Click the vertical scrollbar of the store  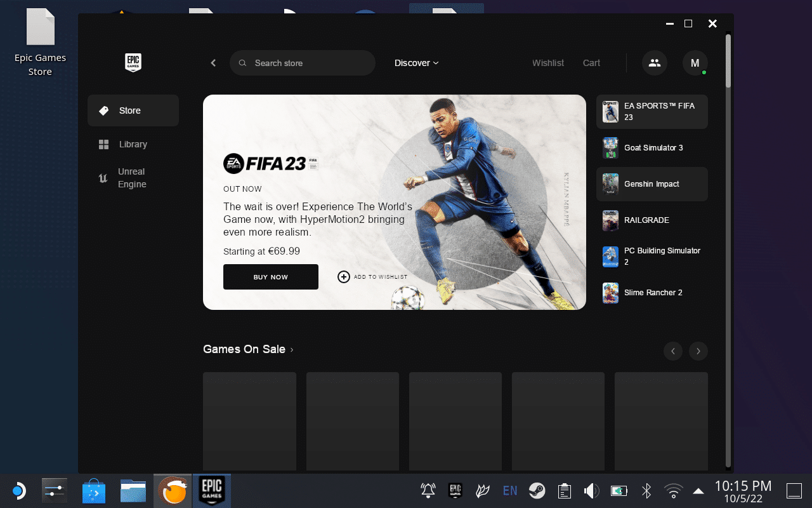(728, 60)
